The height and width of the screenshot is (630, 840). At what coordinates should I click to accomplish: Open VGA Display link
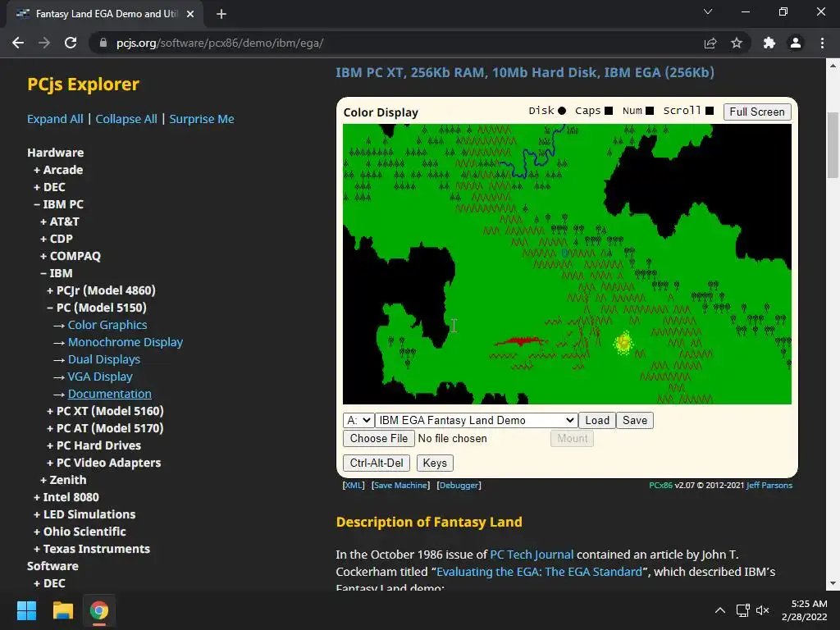[x=100, y=377]
